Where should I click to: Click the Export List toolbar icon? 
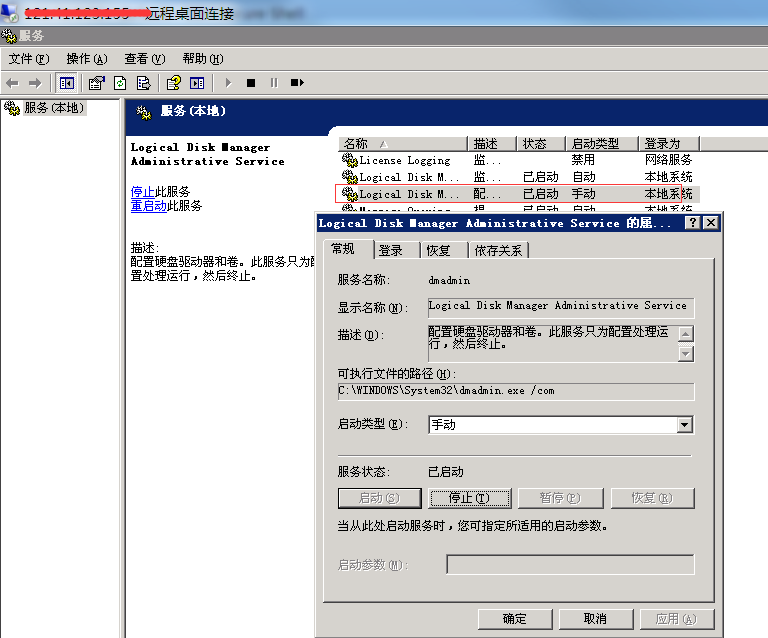click(143, 83)
